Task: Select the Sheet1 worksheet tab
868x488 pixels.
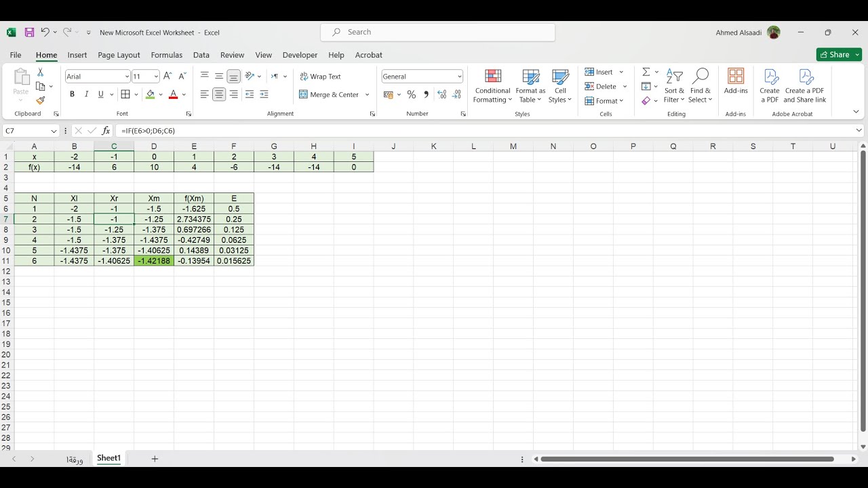Action: point(108,458)
